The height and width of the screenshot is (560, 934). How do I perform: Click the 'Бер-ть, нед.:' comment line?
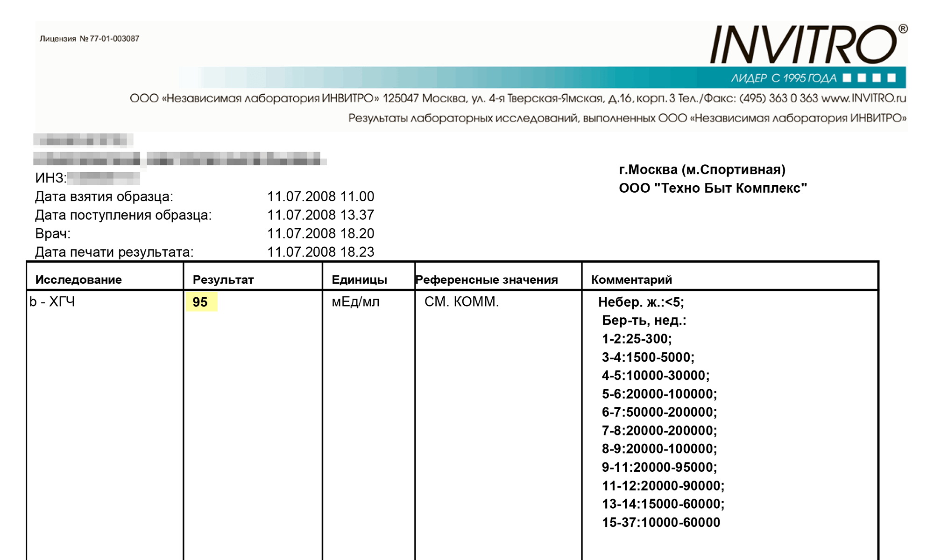[644, 321]
